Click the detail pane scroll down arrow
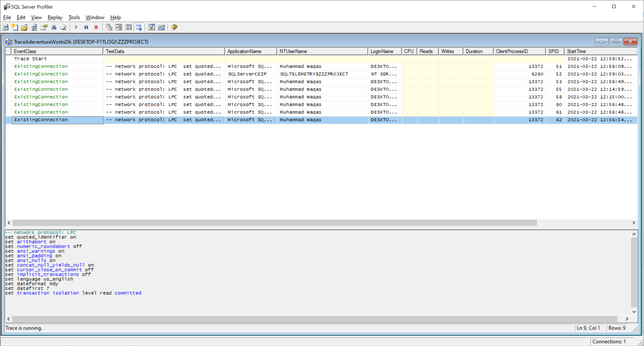644x346 pixels. click(x=634, y=312)
